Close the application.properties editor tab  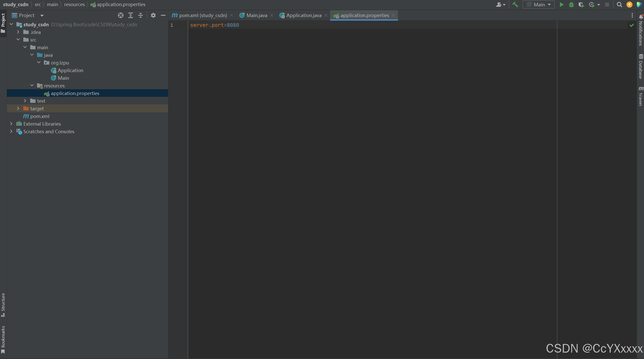[393, 15]
